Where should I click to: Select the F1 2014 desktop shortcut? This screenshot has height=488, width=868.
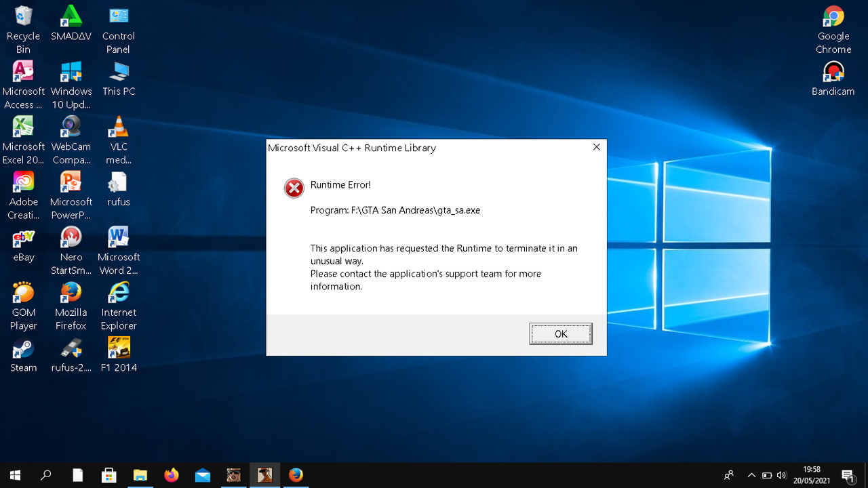click(x=119, y=356)
